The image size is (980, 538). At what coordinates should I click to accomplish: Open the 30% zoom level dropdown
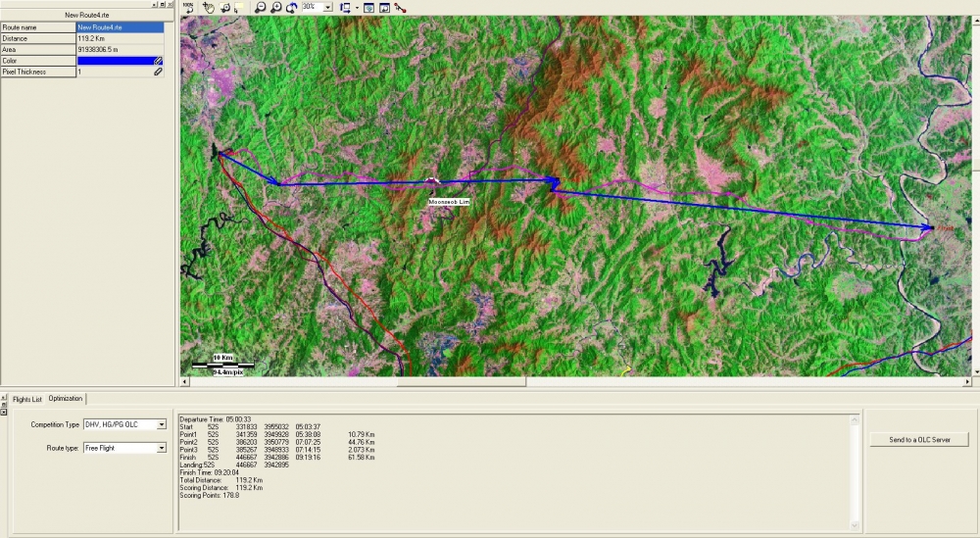click(327, 8)
